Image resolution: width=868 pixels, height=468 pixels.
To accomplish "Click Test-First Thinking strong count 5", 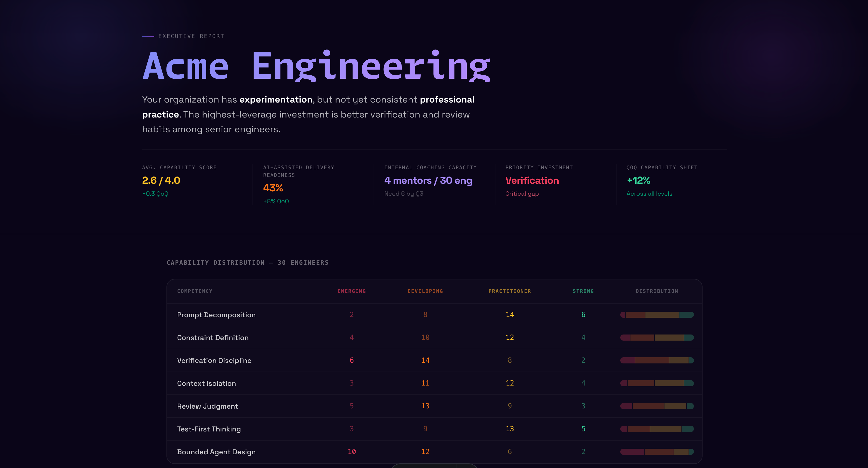I will click(583, 429).
